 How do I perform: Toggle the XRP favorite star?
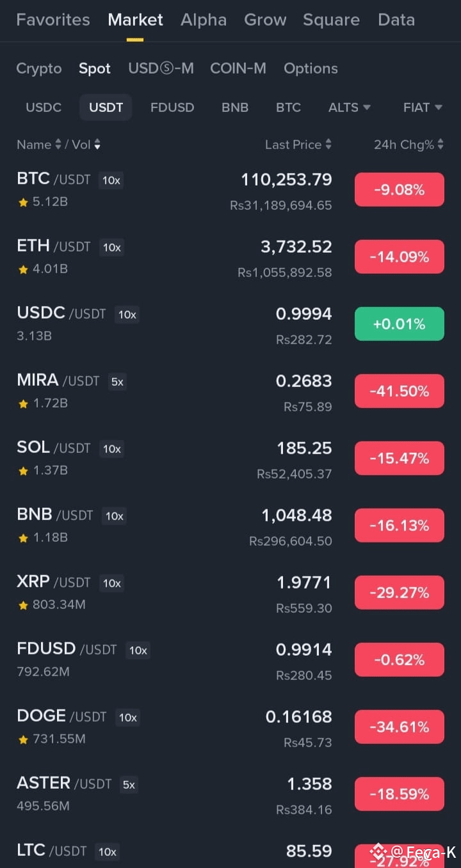coord(23,605)
